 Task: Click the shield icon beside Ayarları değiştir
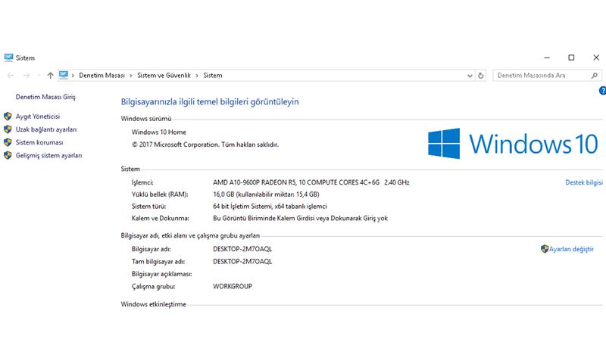point(544,249)
